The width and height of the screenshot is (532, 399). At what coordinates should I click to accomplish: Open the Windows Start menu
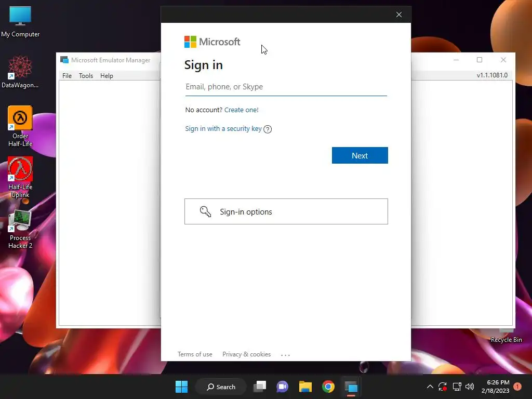(181, 387)
